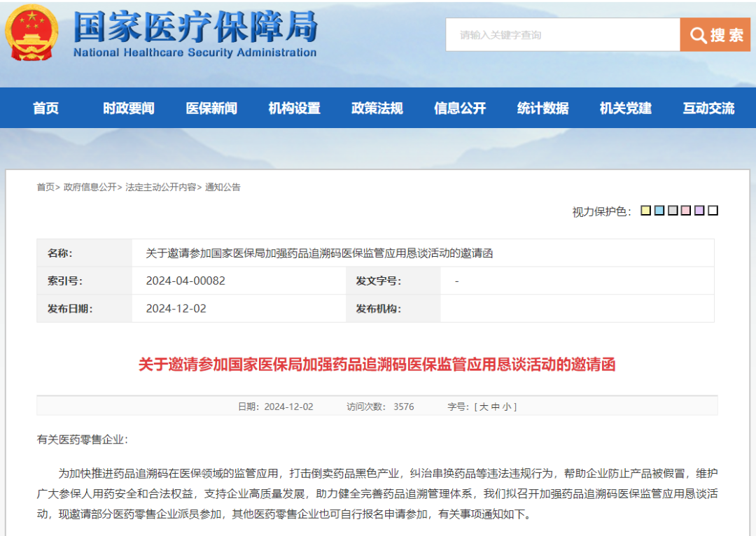
Task: Select the yellow eye-protection color swatch
Action: [646, 211]
